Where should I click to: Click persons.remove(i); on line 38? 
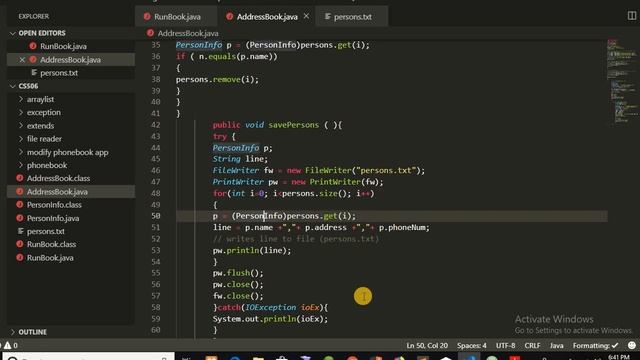tap(217, 80)
